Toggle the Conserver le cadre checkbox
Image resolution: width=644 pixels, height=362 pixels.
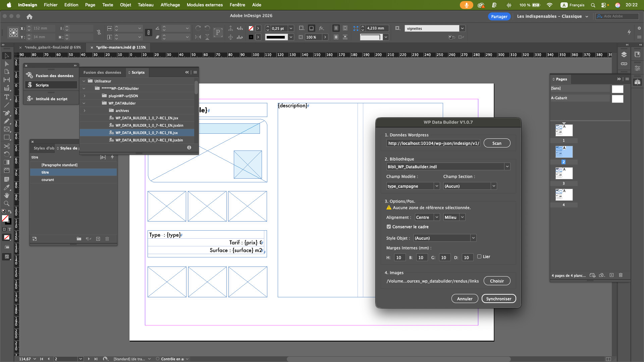[389, 227]
